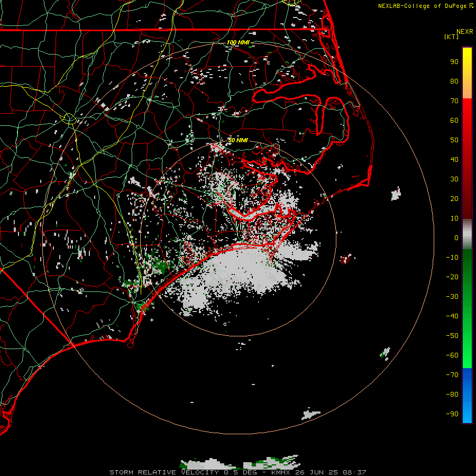The width and height of the screenshot is (476, 476).
Task: Click the 'NEXR' label above color scale
Action: click(x=465, y=32)
